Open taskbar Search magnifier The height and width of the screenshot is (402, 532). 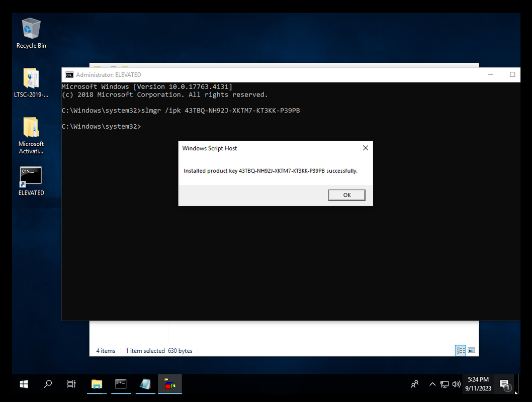click(48, 384)
